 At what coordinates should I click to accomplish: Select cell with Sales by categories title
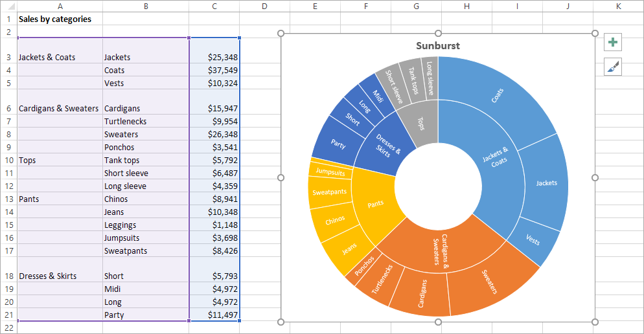point(55,19)
